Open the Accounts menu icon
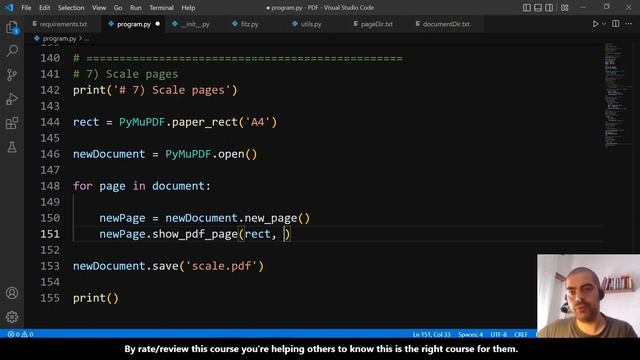The width and height of the screenshot is (640, 360). [x=12, y=293]
